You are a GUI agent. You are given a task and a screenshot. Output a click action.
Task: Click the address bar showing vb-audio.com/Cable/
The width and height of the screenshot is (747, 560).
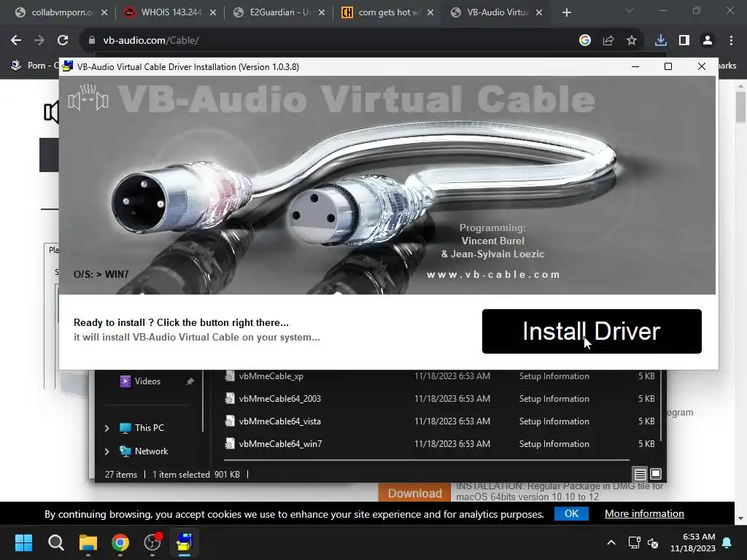point(329,41)
